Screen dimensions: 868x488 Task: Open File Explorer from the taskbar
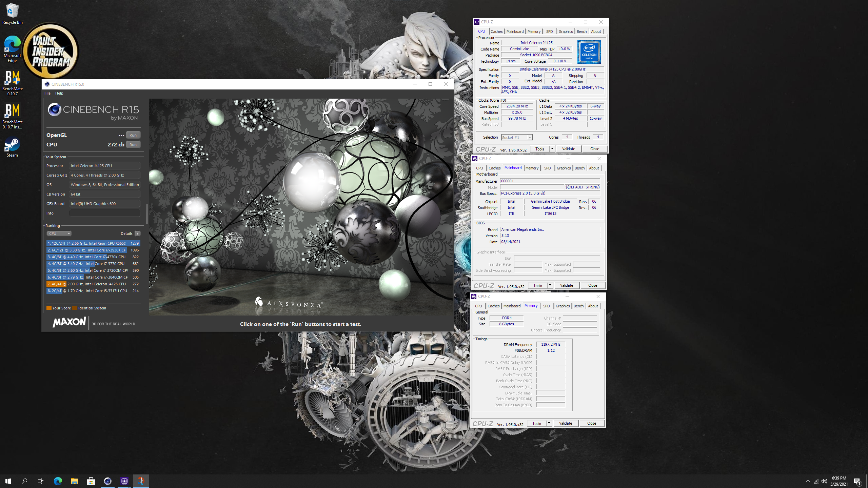[x=74, y=481]
